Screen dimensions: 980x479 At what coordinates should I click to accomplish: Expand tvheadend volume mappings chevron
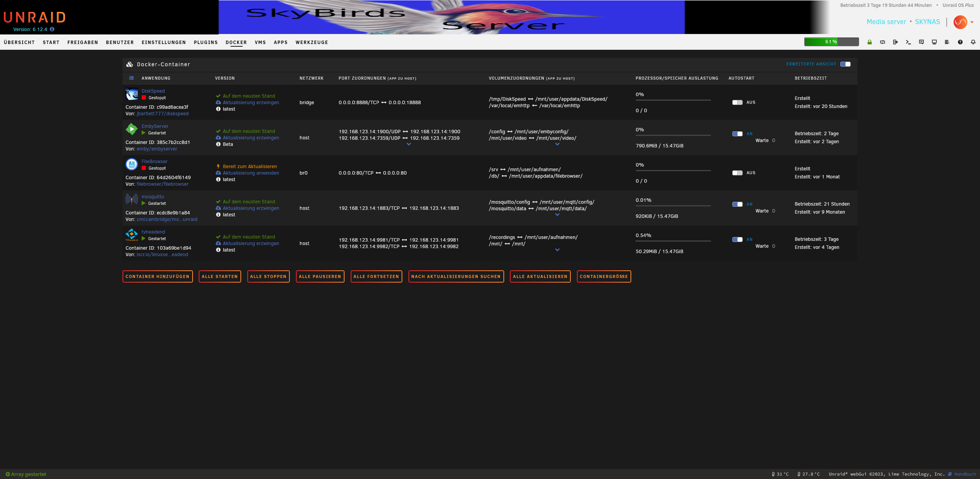(557, 250)
